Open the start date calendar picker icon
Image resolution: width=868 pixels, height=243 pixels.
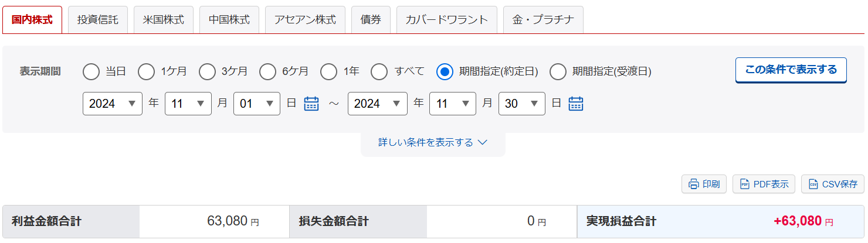coord(311,104)
